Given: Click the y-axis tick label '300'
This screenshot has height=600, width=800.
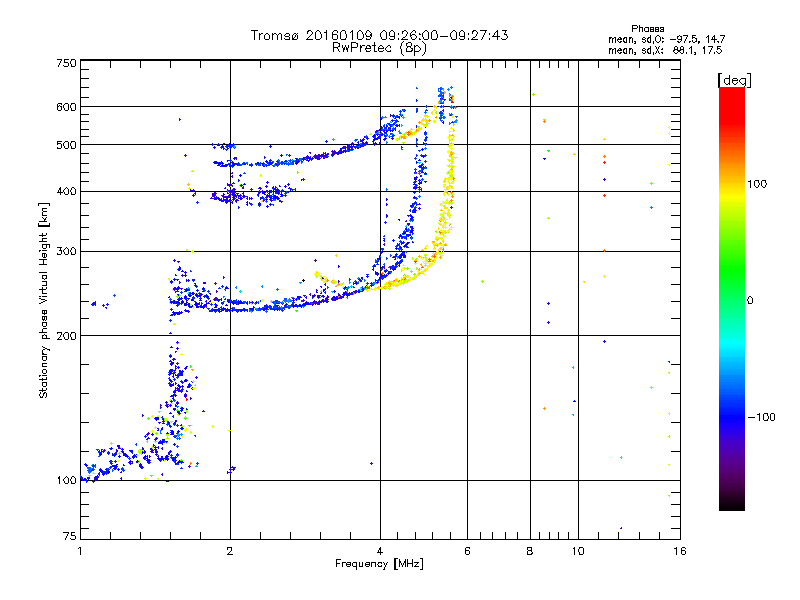Looking at the screenshot, I should pos(66,251).
